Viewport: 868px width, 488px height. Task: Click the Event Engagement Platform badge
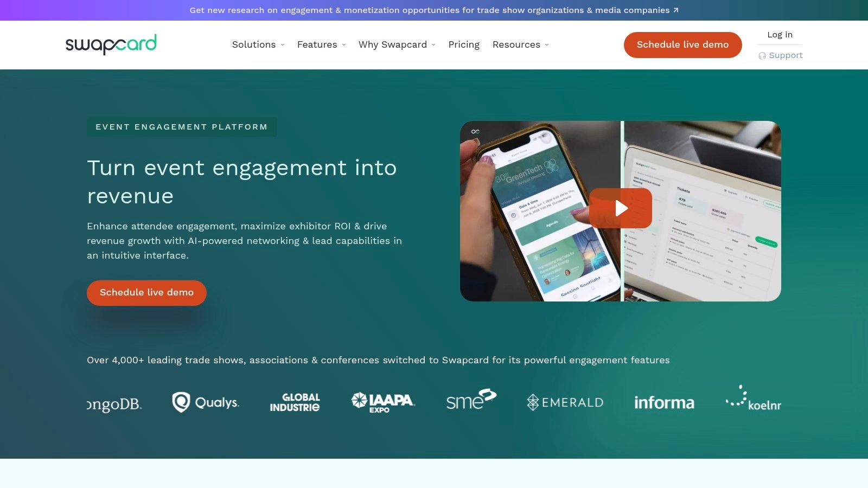coord(182,127)
